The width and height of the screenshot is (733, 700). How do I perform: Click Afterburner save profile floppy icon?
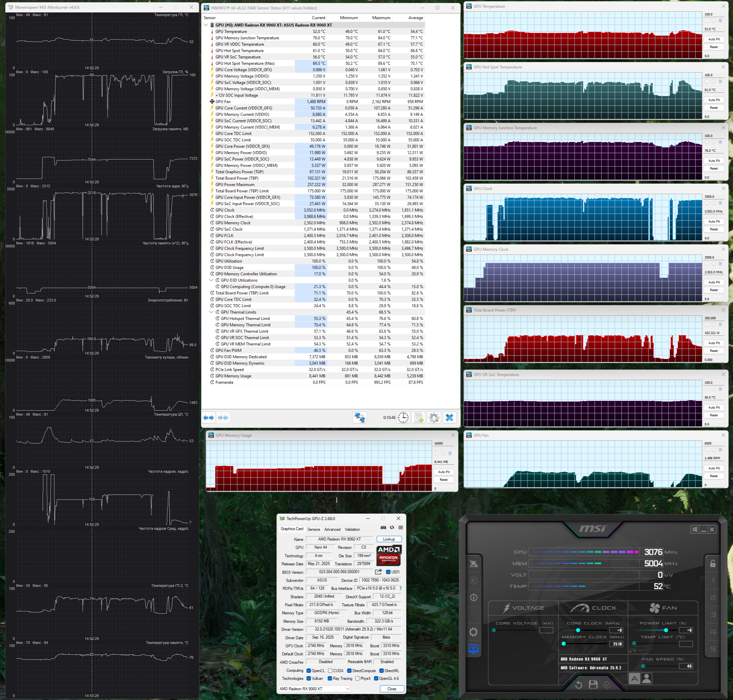pos(593,685)
